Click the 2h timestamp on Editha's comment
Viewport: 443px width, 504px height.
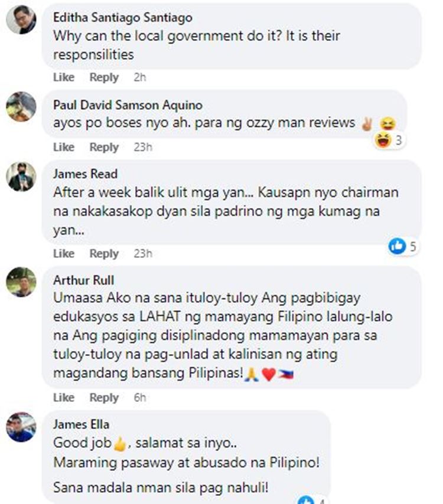tap(139, 77)
